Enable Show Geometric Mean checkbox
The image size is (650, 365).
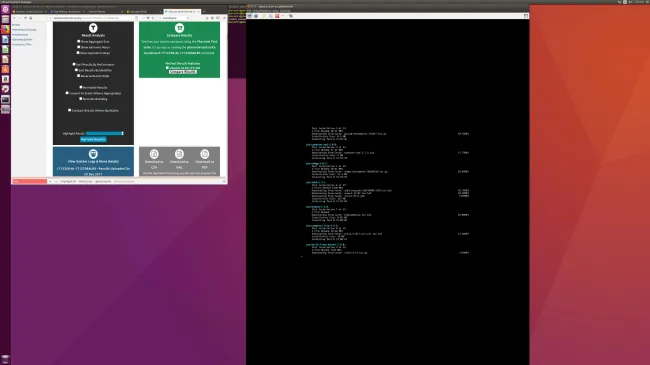[78, 53]
